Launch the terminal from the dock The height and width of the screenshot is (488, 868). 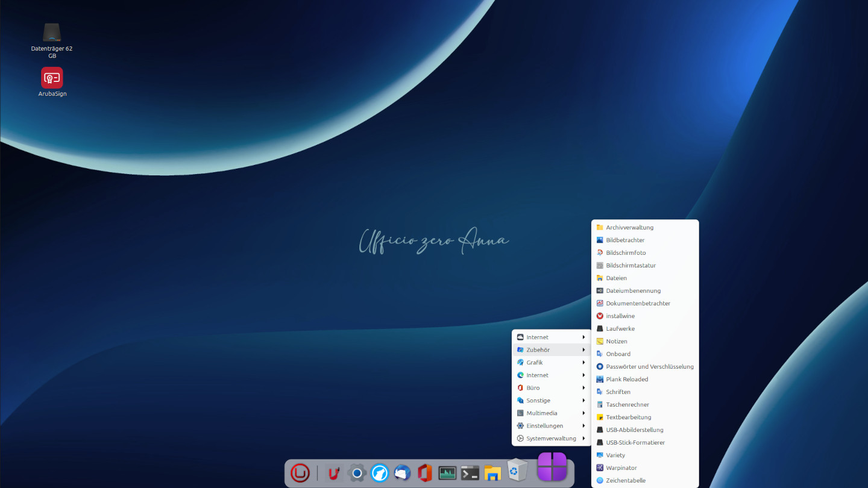click(470, 473)
